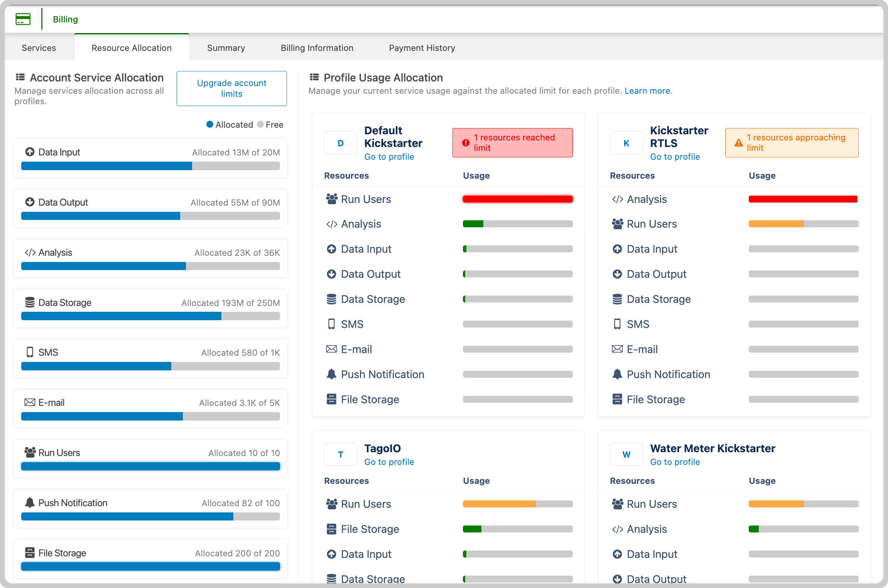Click the E-mail envelope icon in Account Service Allocation
Viewport: 888px width, 588px height.
tap(30, 402)
